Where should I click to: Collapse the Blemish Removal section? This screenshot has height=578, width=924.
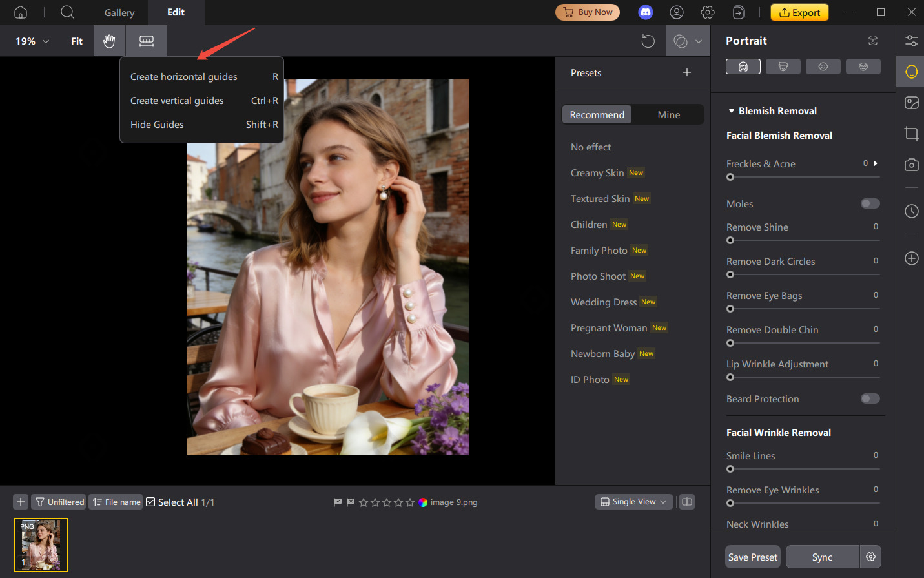click(732, 111)
